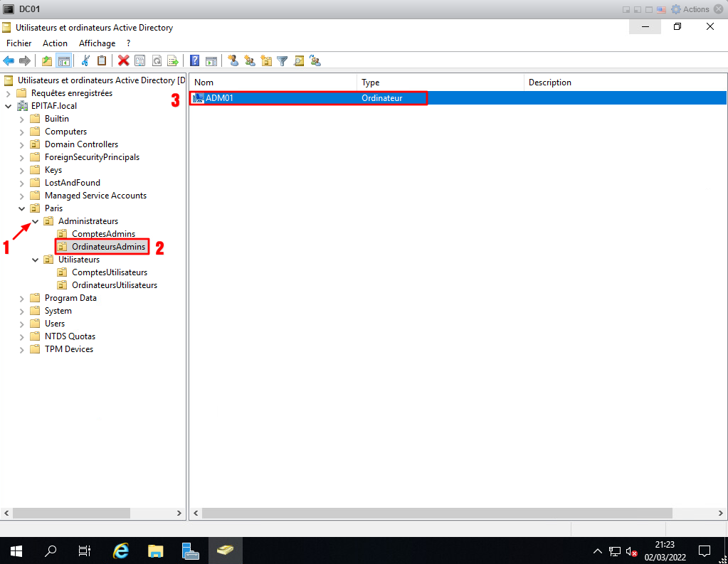Toggle the show/hide console tree icon
The image size is (728, 564).
point(63,61)
